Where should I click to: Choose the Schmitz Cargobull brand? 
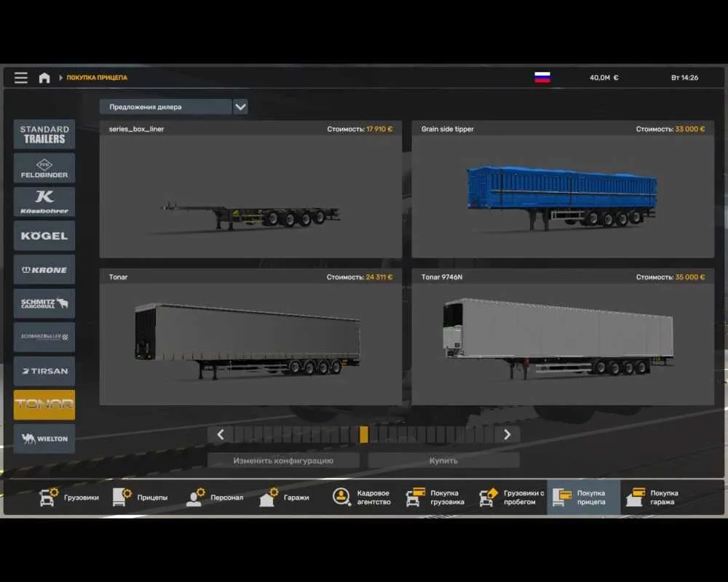[x=44, y=303]
